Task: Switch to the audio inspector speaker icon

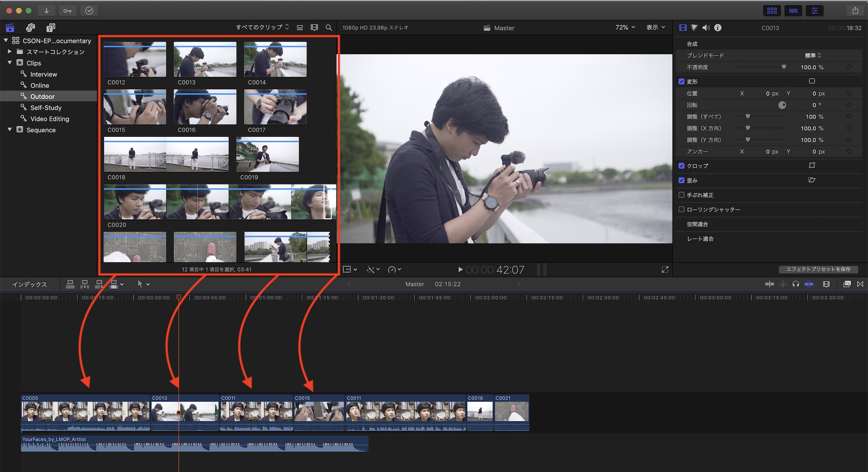Action: click(706, 27)
